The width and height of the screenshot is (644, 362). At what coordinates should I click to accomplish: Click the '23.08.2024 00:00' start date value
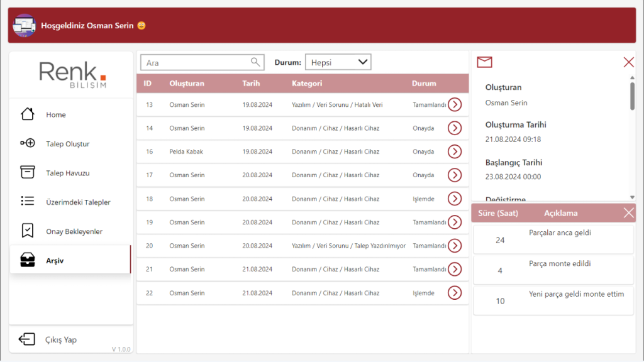(x=513, y=177)
